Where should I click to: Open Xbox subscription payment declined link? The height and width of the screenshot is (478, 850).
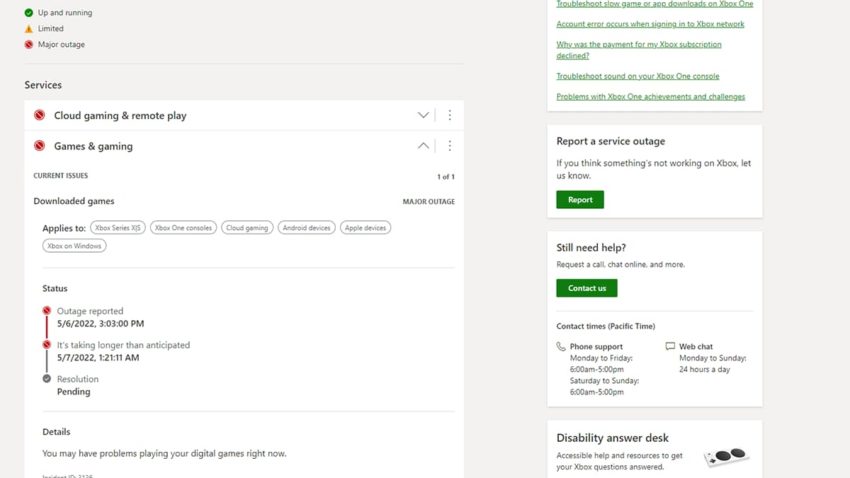(639, 50)
